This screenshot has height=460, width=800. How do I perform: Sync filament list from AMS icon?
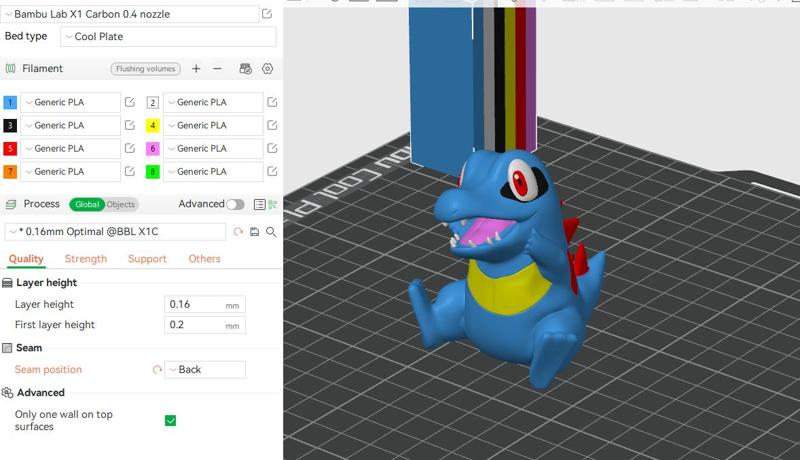tap(245, 68)
